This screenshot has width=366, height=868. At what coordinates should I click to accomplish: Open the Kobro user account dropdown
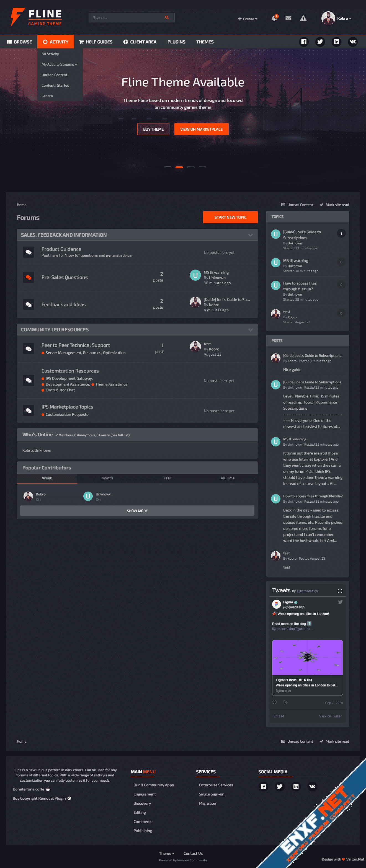336,18
